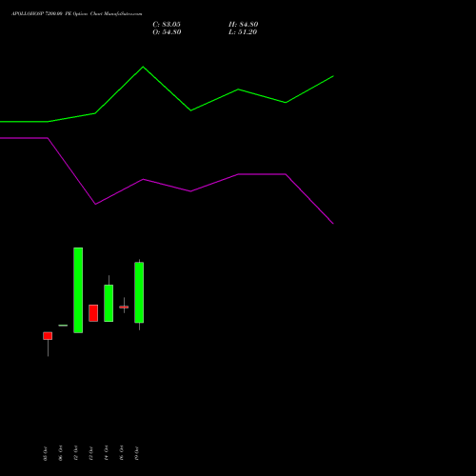Screen dimensions: 476x476
Task: Click the 03 Oct date label on axis
Action: (x=46, y=453)
